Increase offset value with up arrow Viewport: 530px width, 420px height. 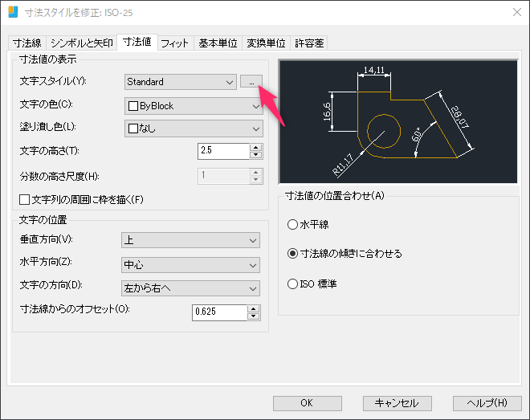click(x=253, y=309)
